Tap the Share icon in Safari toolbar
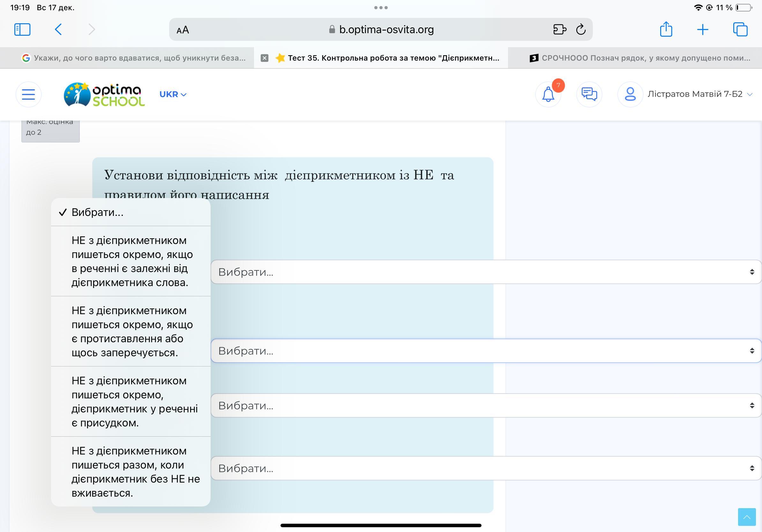The image size is (762, 532). pyautogui.click(x=666, y=30)
